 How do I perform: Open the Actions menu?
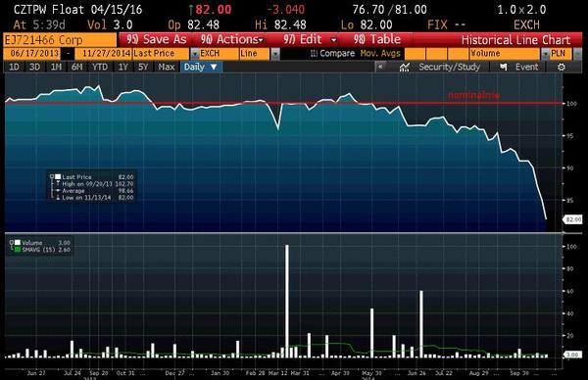tap(231, 39)
